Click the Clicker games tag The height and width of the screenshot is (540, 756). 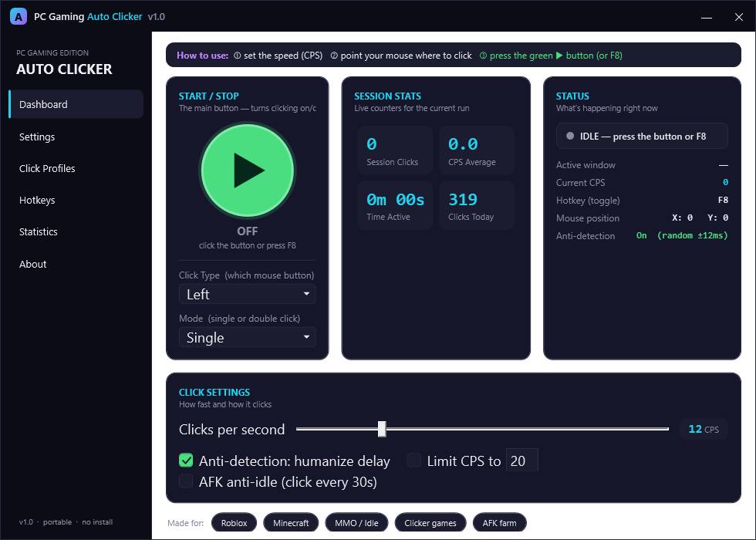click(x=430, y=523)
